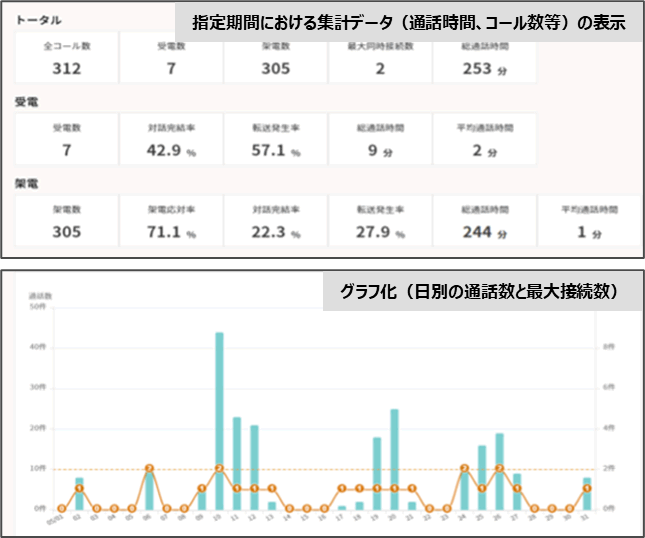Image resolution: width=645 pixels, height=538 pixels.
Task: Click the 平均通話時間 1分 card
Action: tap(590, 221)
